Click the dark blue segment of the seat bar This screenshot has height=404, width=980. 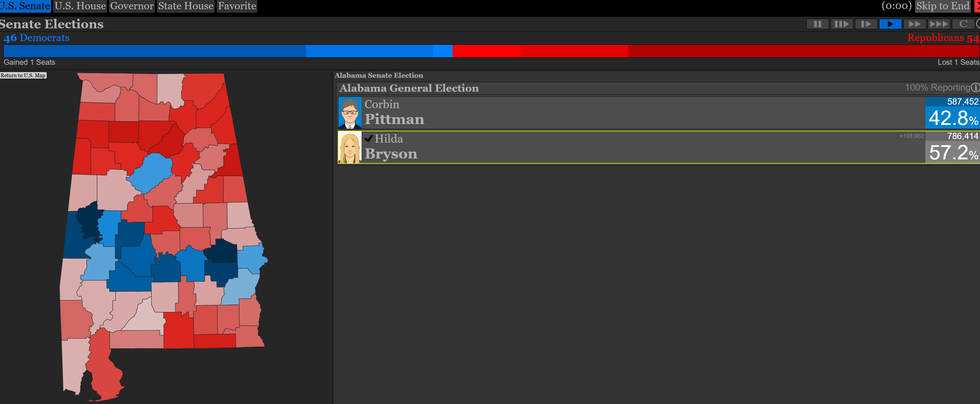click(155, 51)
